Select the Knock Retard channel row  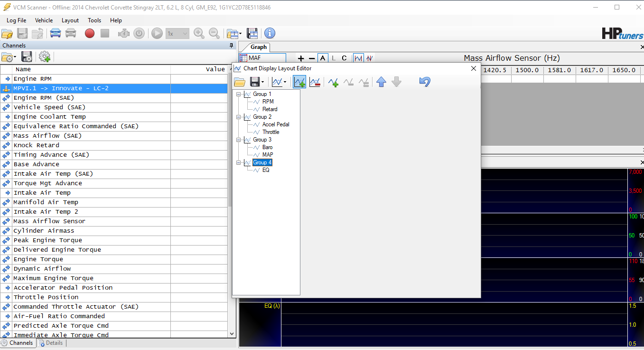coord(37,145)
